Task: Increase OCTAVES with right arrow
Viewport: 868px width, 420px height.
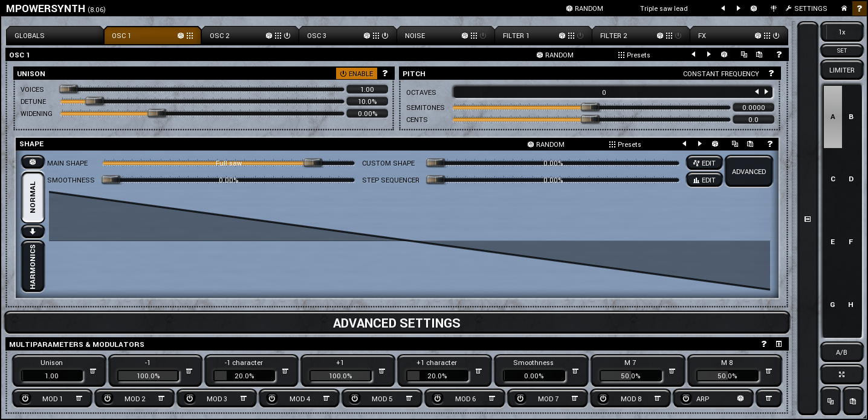Action: [766, 92]
